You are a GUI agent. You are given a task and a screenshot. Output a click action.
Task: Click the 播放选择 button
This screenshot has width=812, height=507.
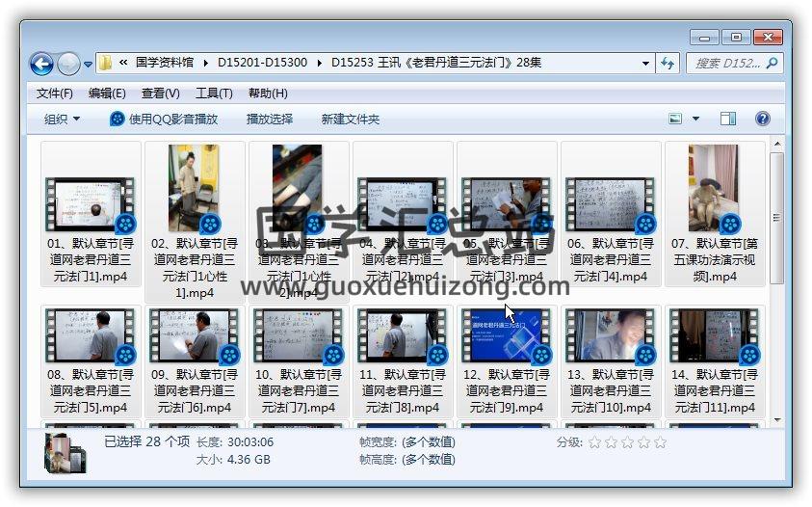pyautogui.click(x=270, y=119)
